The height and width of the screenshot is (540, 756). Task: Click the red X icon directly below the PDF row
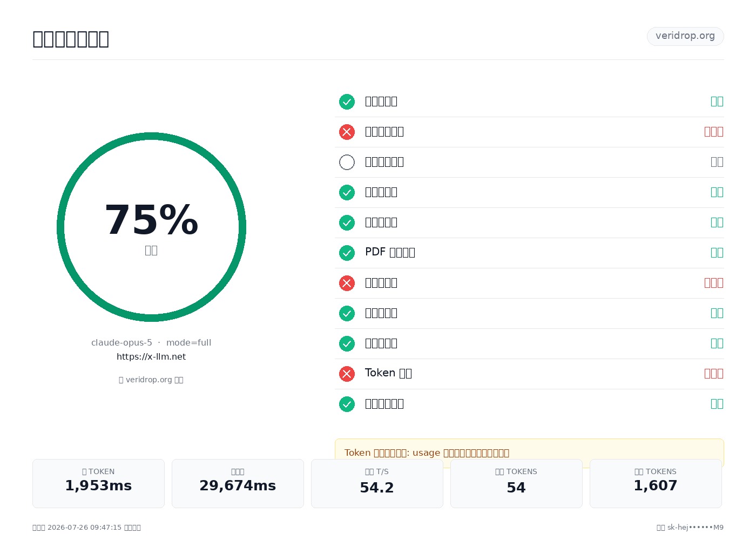point(347,283)
